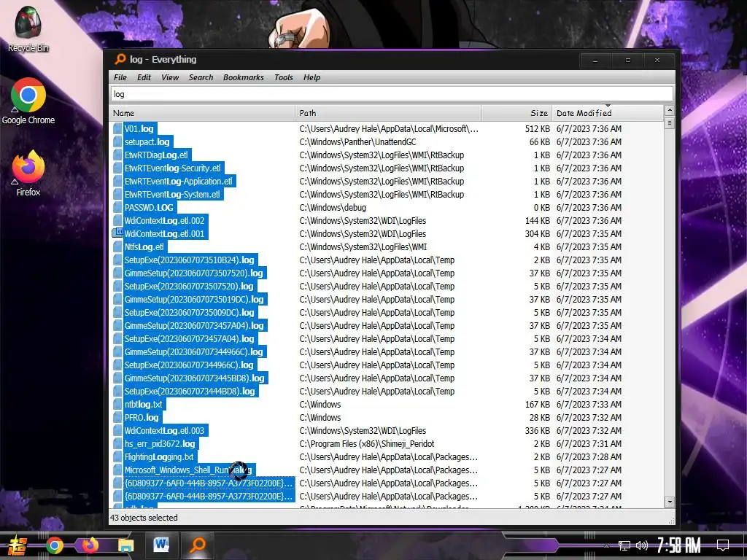Click the scrollbar down arrow
Viewport: 747px width, 560px height.
pyautogui.click(x=670, y=502)
